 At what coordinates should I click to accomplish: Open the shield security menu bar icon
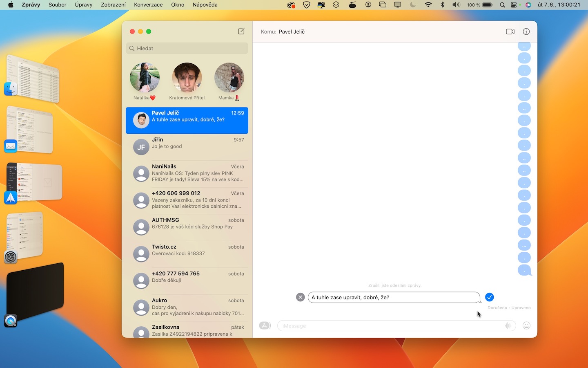point(307,5)
